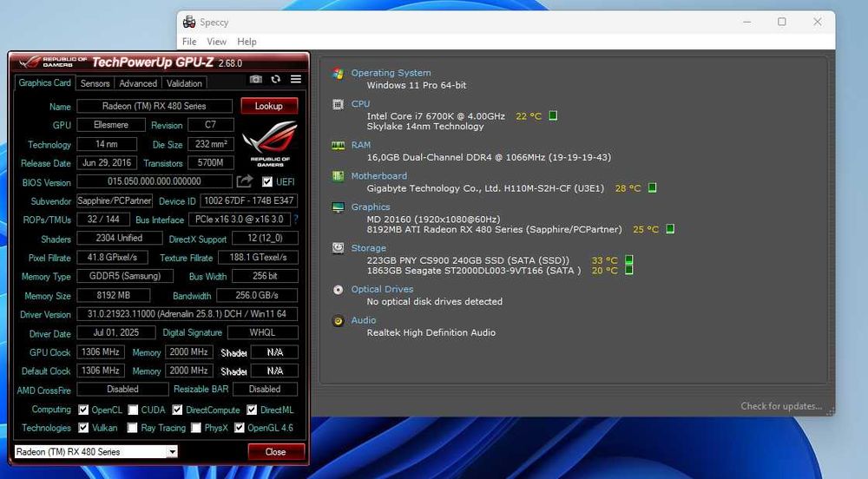Open the Radeon RX 480 GPU selector dropdown
The height and width of the screenshot is (479, 868).
coord(95,452)
